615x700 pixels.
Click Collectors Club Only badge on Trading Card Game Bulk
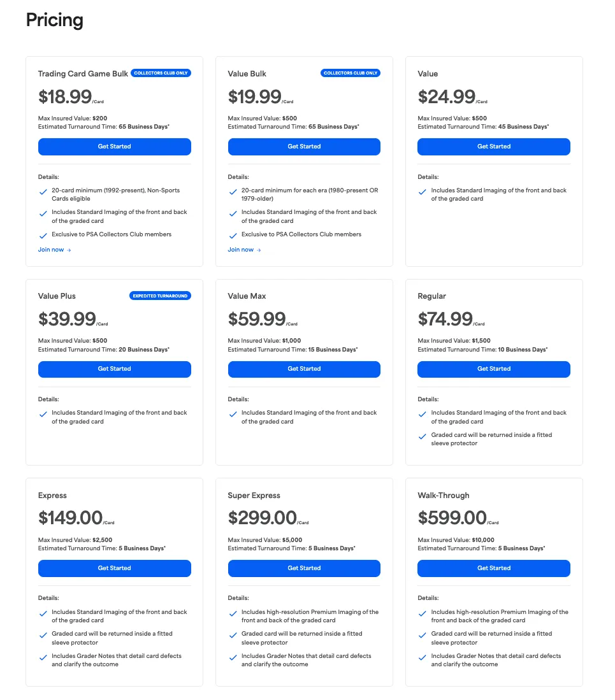point(161,73)
